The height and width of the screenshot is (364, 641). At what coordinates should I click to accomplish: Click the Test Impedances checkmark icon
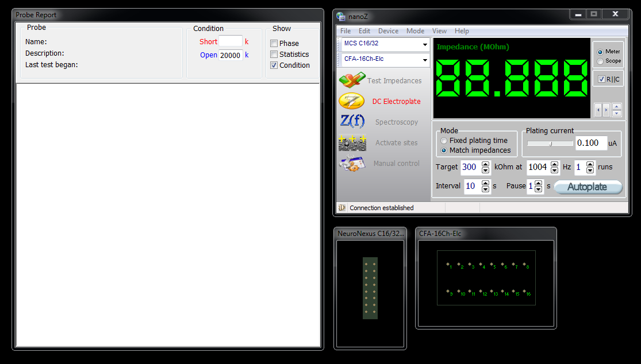(x=352, y=80)
